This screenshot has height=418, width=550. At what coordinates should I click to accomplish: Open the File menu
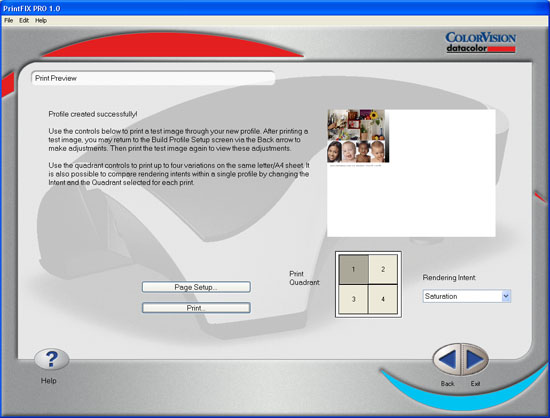click(x=8, y=20)
